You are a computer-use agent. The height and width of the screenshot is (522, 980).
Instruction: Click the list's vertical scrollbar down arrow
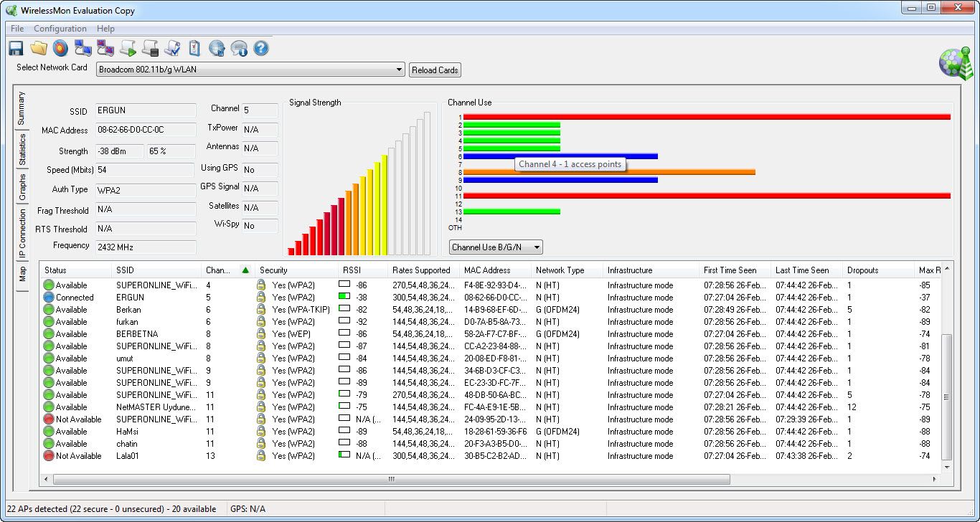click(x=947, y=467)
